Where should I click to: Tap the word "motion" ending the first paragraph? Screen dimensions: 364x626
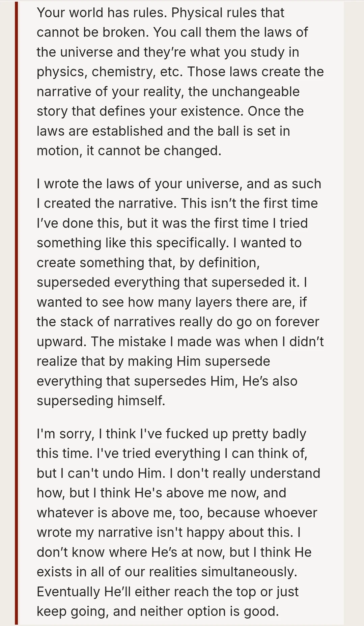tap(59, 151)
